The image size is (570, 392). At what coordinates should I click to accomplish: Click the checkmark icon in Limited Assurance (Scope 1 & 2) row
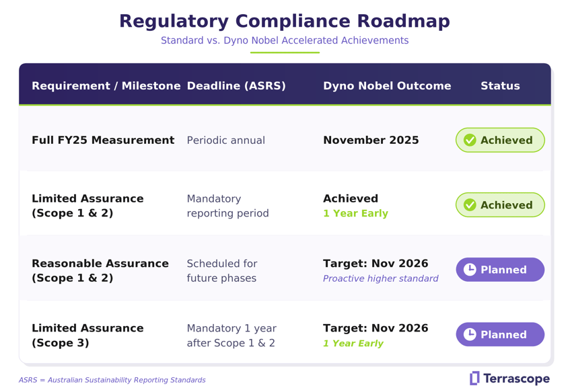470,205
